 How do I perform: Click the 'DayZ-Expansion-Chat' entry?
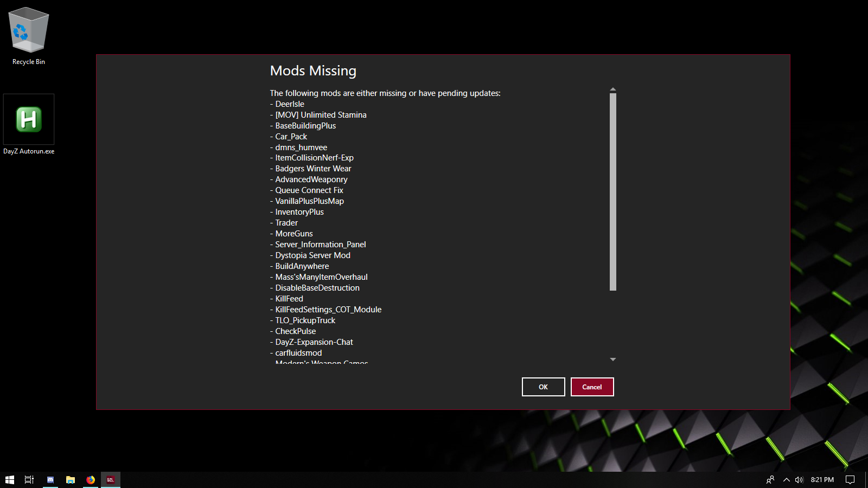[x=314, y=342]
